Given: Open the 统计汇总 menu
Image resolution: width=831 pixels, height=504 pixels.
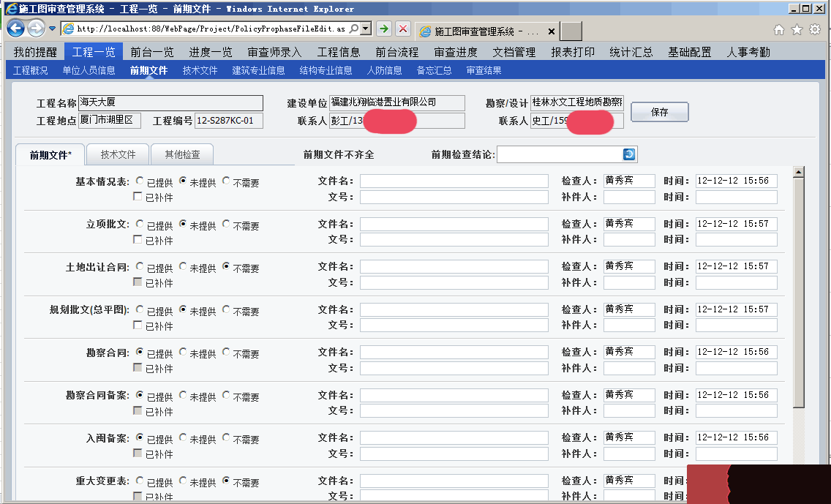Looking at the screenshot, I should click(631, 52).
